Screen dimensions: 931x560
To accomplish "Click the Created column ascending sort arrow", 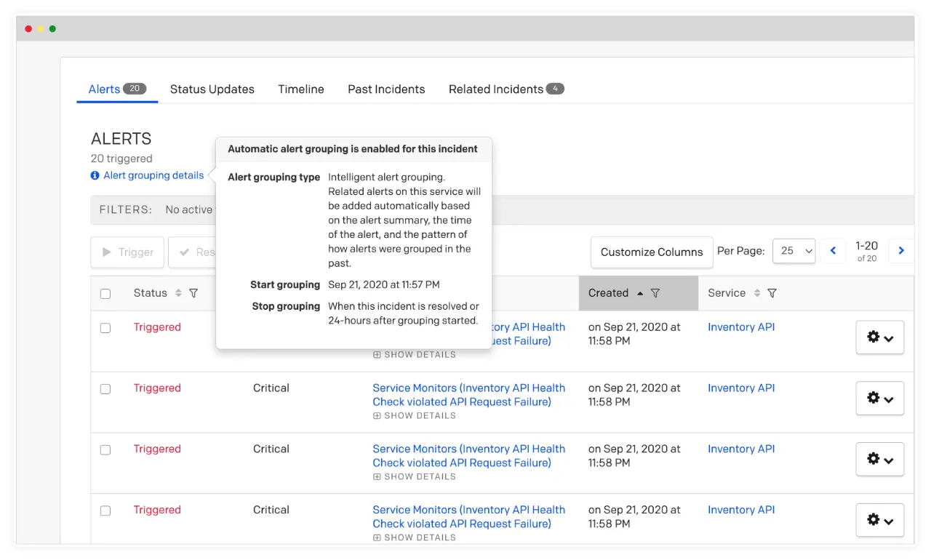I will click(640, 293).
